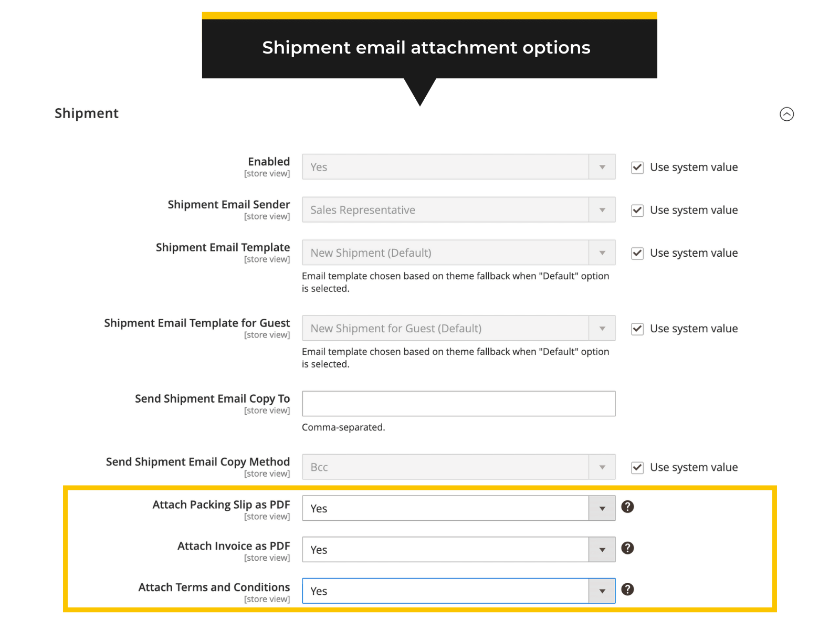Expand the Attach Terms and Conditions dropdown
Screen dimensions: 840x630
click(x=602, y=590)
